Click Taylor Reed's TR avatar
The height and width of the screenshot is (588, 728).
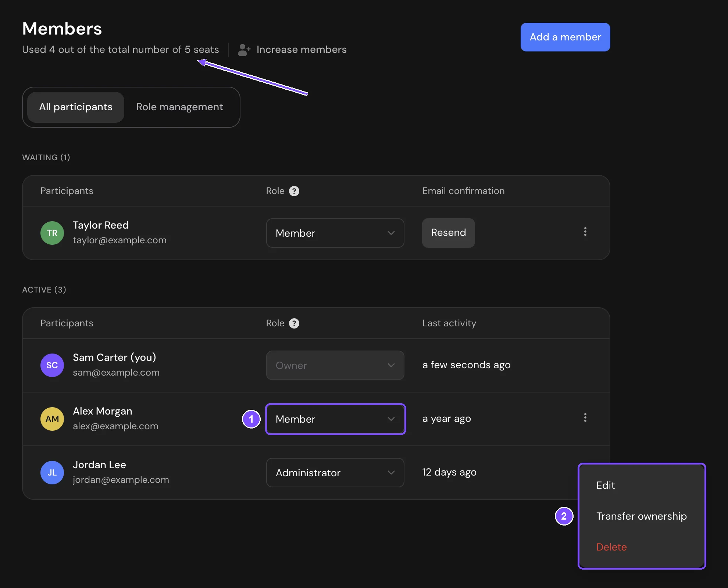click(x=52, y=233)
